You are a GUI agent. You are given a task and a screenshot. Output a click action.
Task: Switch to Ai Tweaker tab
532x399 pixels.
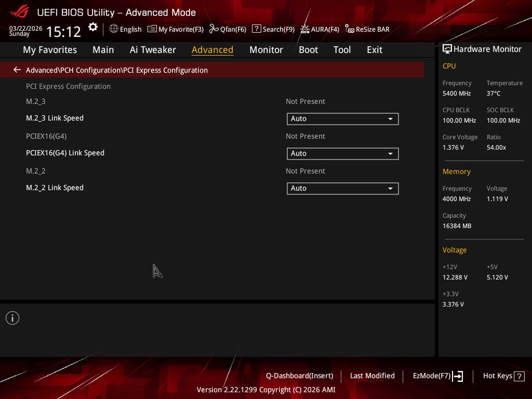153,50
